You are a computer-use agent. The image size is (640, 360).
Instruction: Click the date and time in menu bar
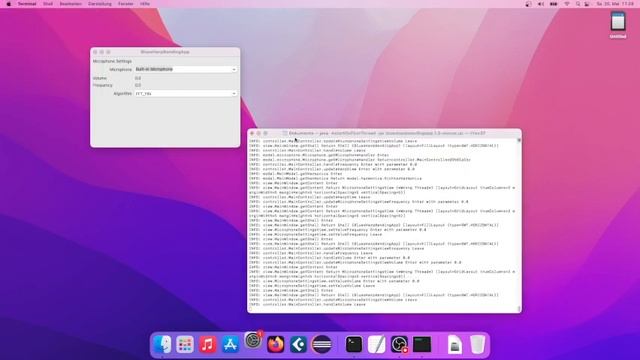(x=616, y=4)
